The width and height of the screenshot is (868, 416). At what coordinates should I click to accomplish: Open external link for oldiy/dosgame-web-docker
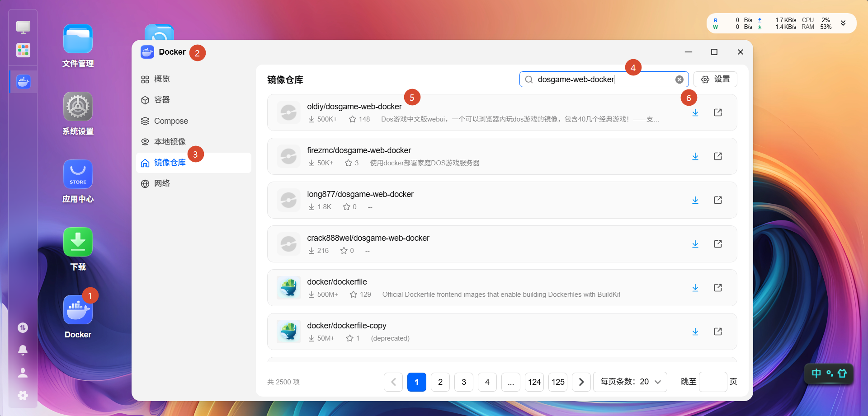(718, 112)
